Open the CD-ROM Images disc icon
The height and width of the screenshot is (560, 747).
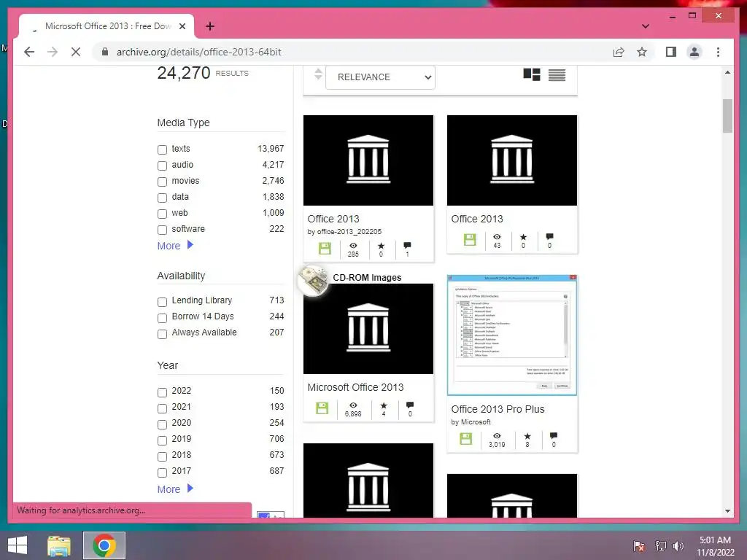(x=313, y=281)
